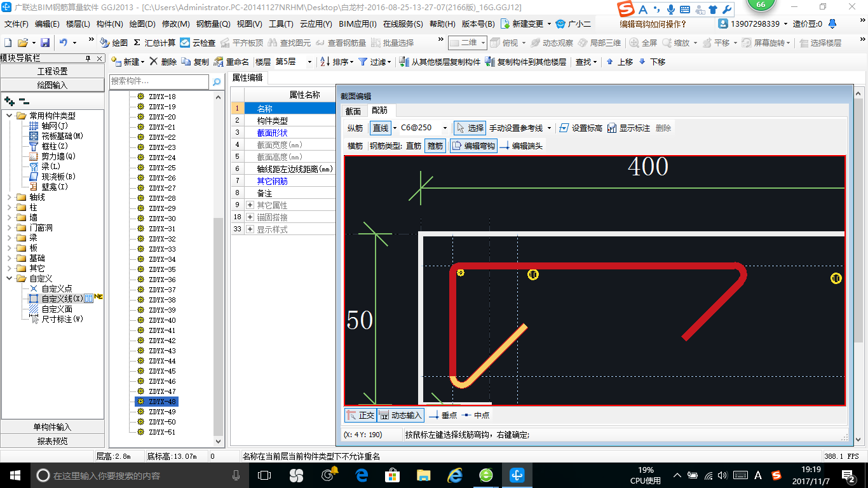This screenshot has height=488, width=868.
Task: Pin the 模块导航栏 panel
Action: pyautogui.click(x=89, y=58)
